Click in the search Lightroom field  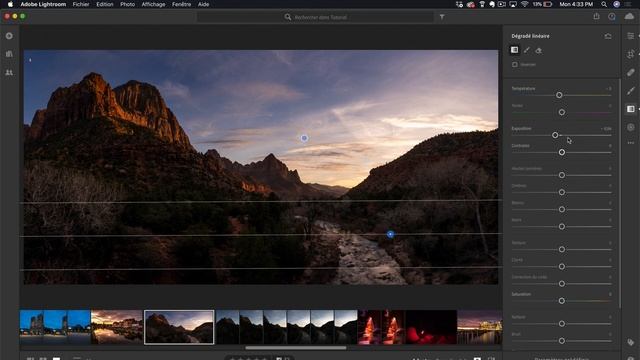(315, 17)
